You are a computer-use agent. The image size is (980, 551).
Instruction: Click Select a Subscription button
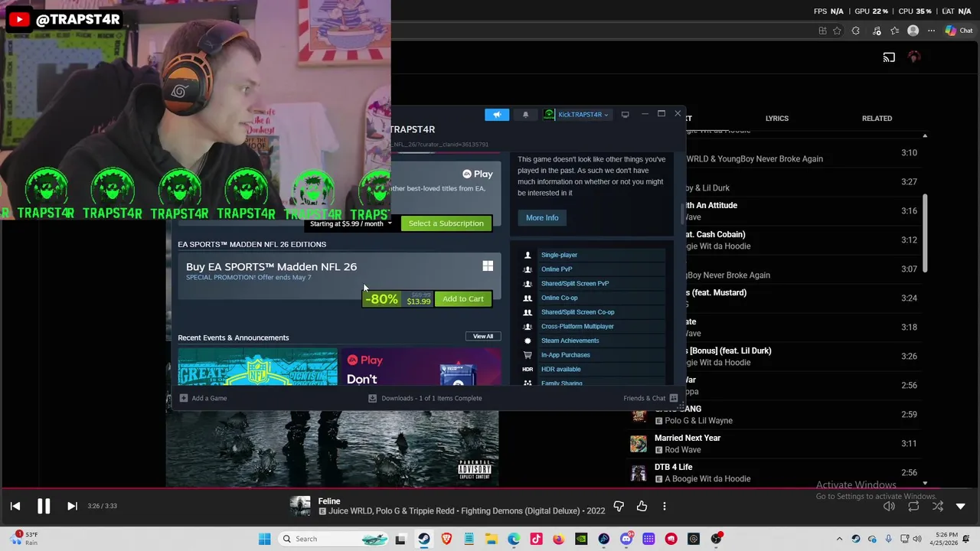click(446, 223)
